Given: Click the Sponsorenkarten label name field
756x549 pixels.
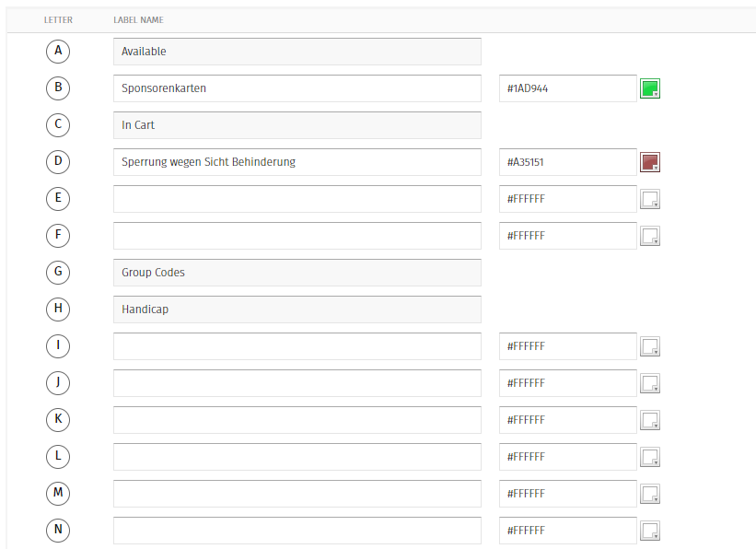Looking at the screenshot, I should pos(297,88).
